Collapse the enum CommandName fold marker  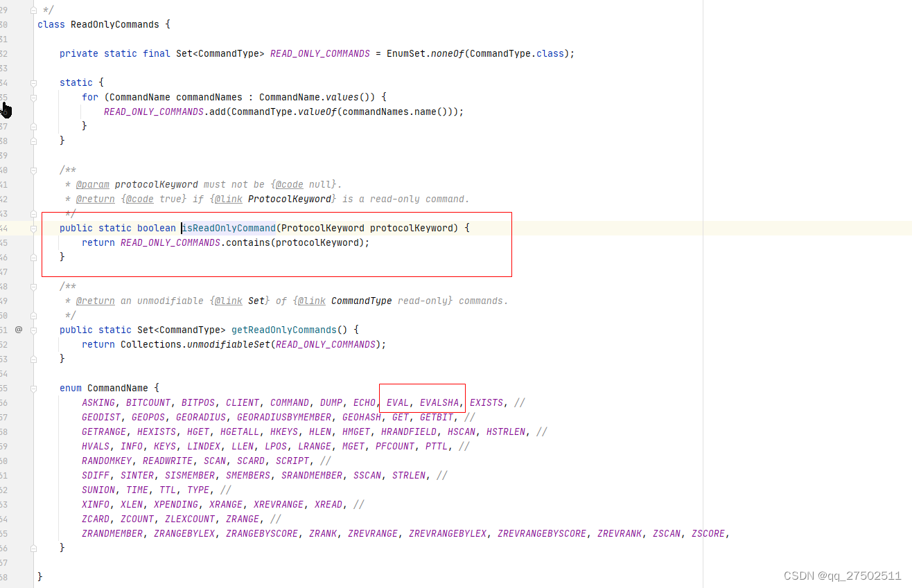33,388
